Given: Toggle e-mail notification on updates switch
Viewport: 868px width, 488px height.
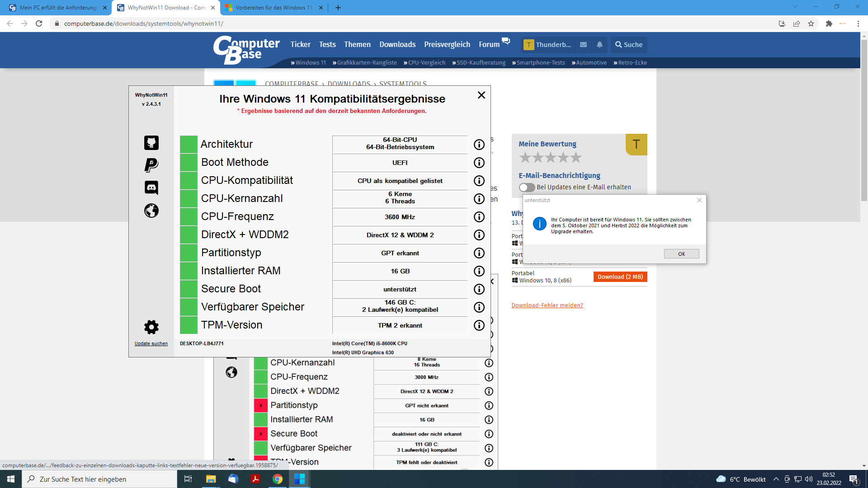Looking at the screenshot, I should click(527, 187).
